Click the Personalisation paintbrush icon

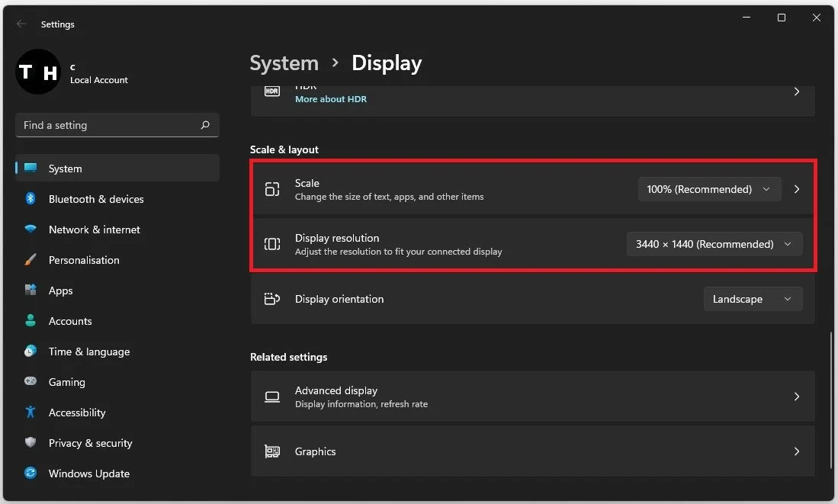[31, 260]
